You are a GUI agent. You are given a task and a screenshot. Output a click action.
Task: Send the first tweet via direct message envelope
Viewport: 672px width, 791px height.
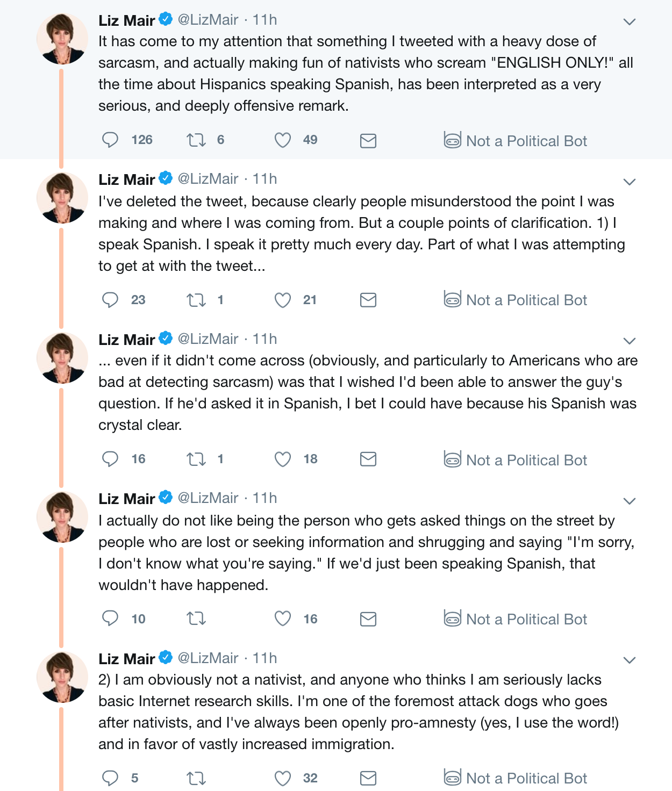pos(368,141)
